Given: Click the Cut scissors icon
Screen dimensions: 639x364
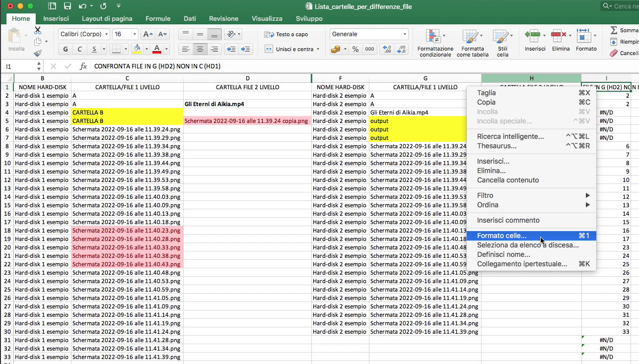Looking at the screenshot, I should click(38, 31).
